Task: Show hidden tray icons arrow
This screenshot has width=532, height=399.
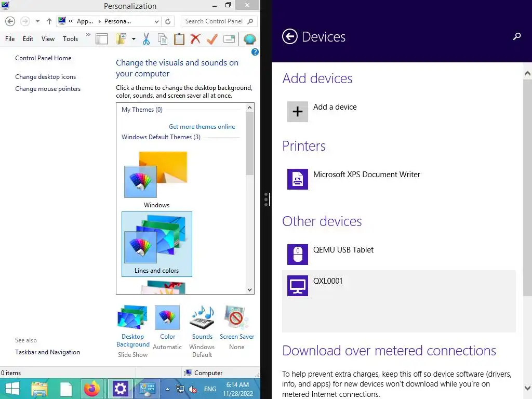Action: coord(167,389)
